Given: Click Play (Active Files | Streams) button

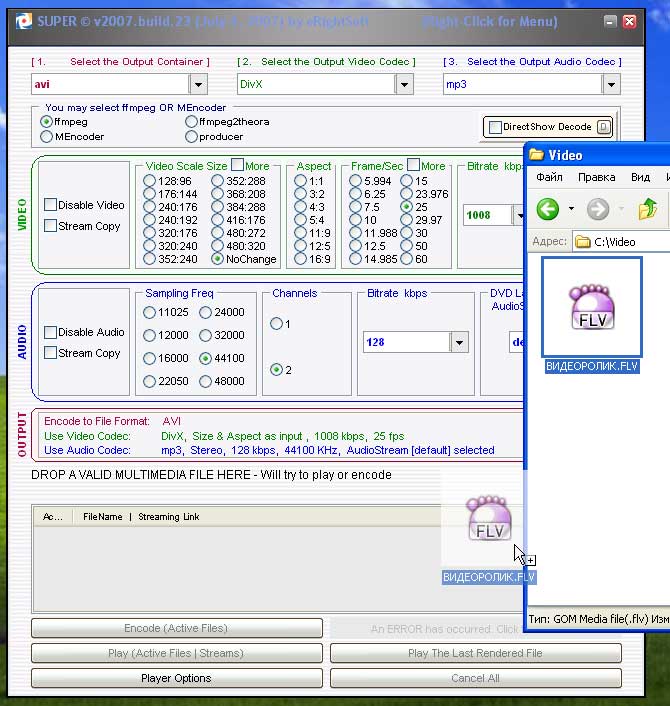Looking at the screenshot, I should click(x=177, y=653).
